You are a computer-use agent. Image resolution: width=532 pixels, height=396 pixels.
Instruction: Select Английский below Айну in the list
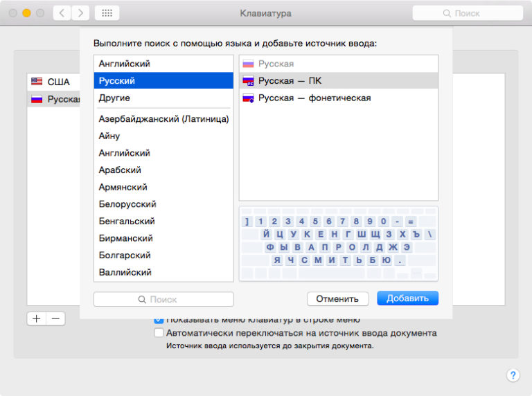point(163,153)
